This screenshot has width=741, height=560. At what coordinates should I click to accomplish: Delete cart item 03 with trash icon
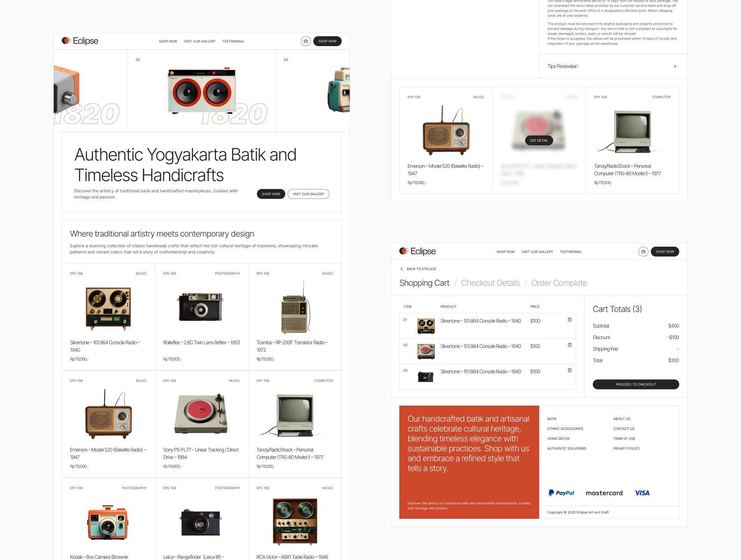(570, 370)
